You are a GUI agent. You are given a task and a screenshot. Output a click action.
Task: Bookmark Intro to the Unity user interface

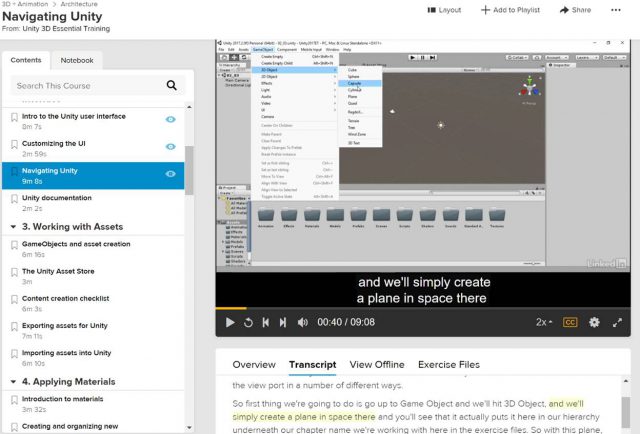tap(14, 117)
